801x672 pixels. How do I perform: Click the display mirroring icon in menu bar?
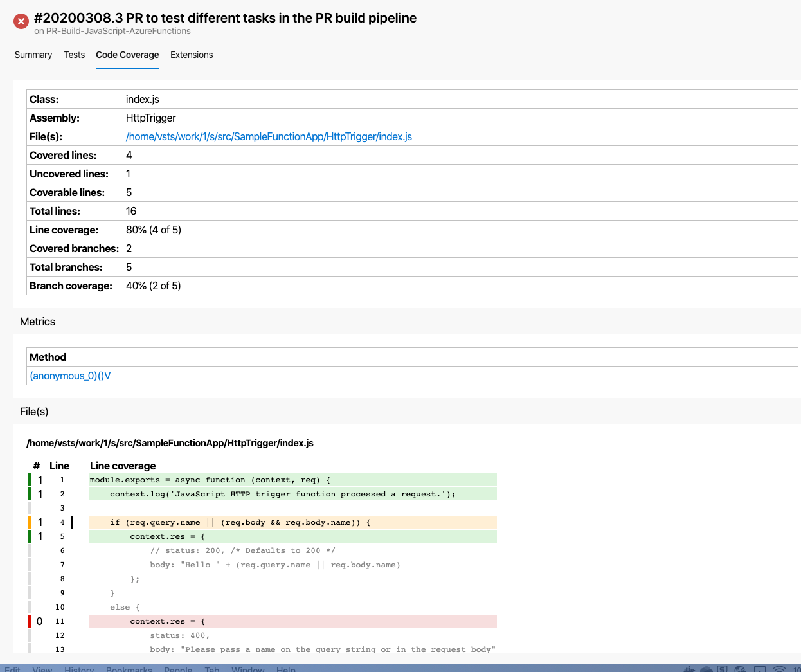tap(759, 669)
